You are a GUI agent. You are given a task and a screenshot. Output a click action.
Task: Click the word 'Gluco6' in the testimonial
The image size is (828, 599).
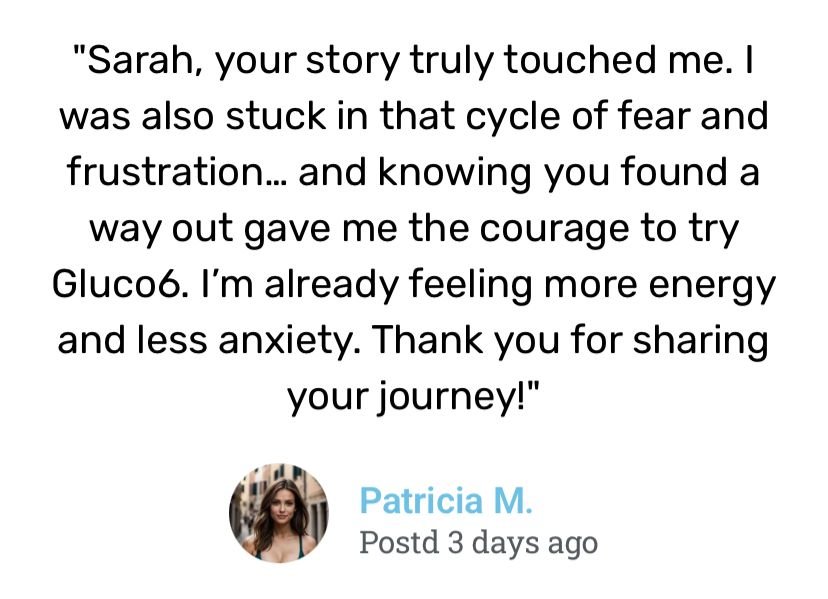[119, 285]
